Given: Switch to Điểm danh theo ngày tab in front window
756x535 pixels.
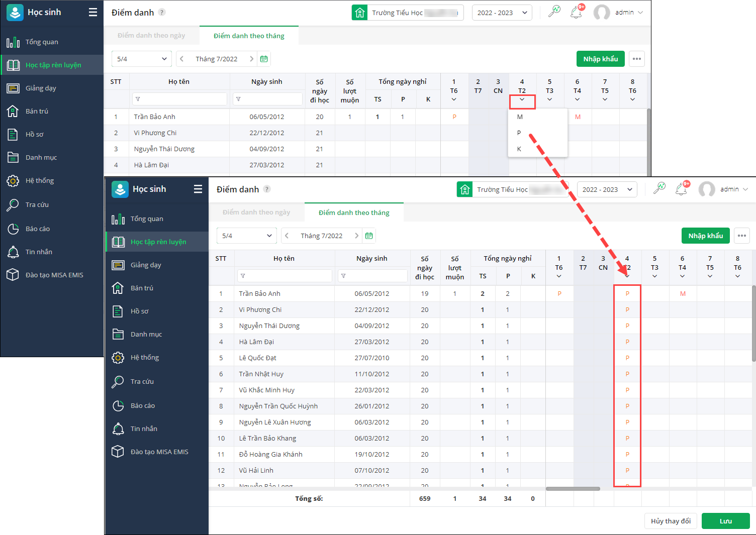Looking at the screenshot, I should click(x=256, y=212).
